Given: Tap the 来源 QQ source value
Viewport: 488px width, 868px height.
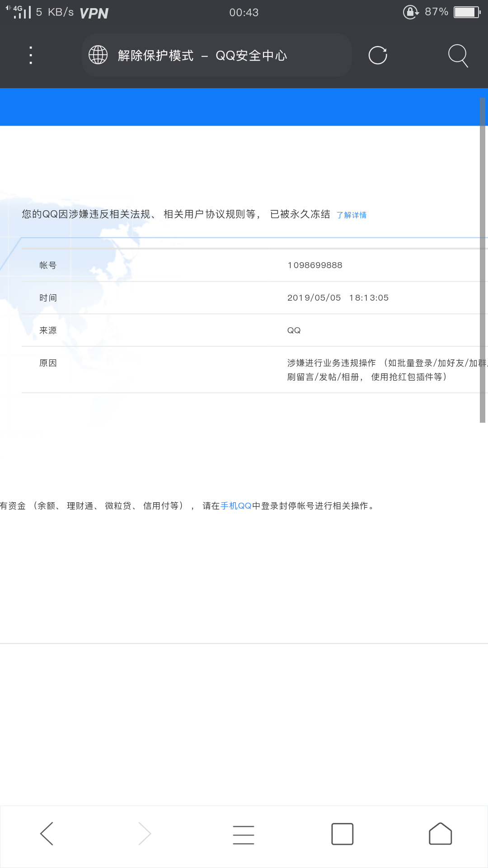Looking at the screenshot, I should 294,330.
